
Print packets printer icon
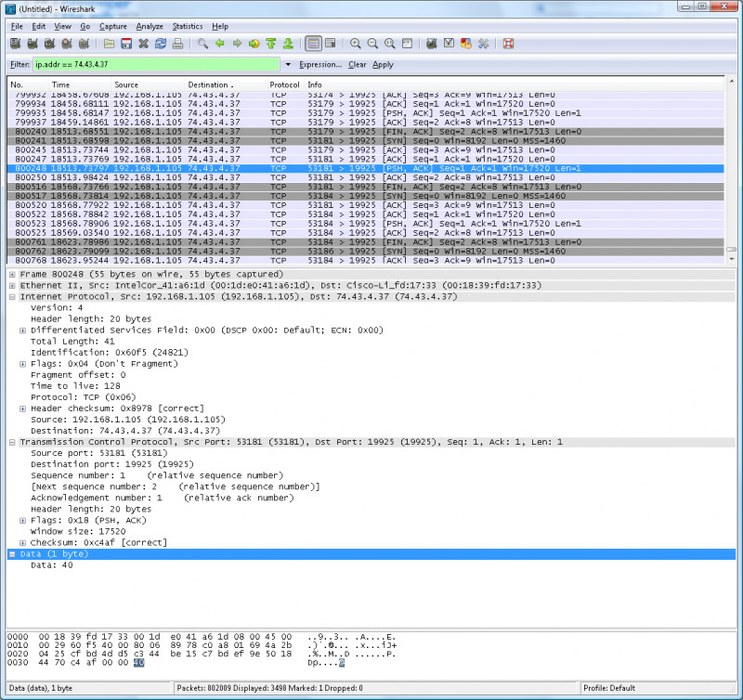tap(177, 44)
